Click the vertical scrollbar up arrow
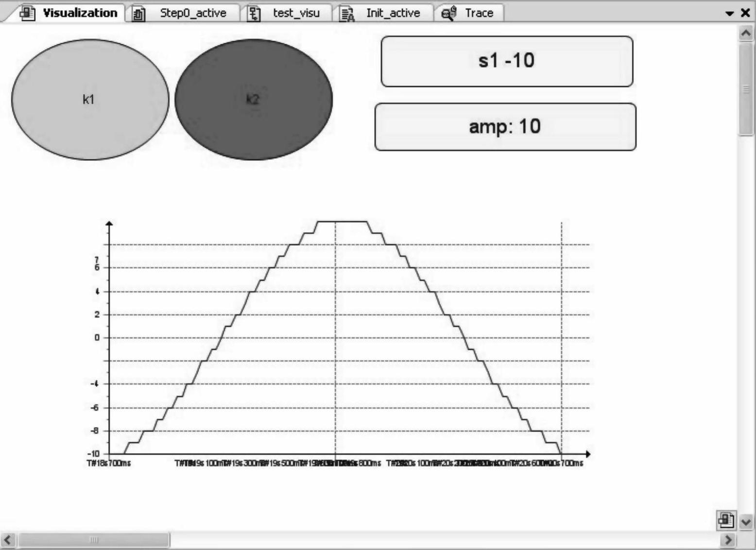The width and height of the screenshot is (756, 550). [746, 33]
